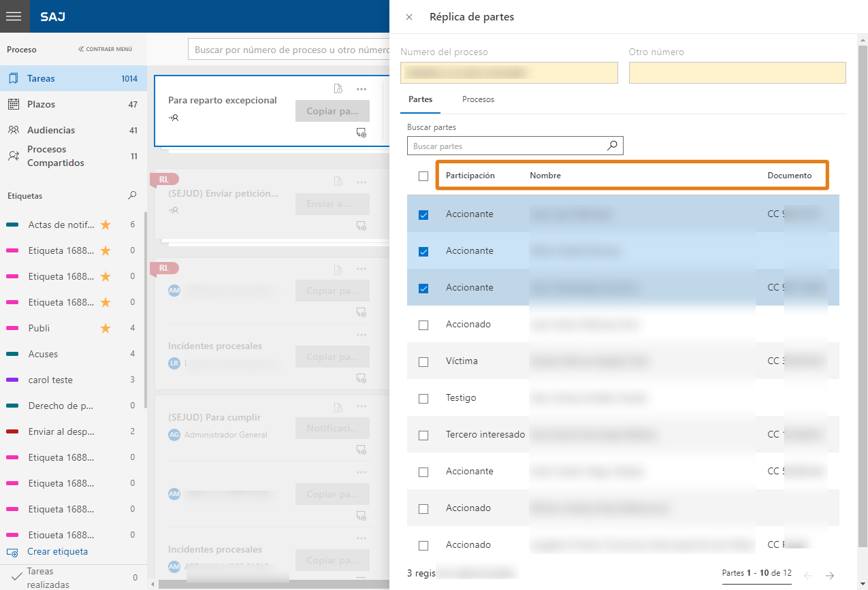The width and height of the screenshot is (868, 590).
Task: Check the Tercero interesado row checkbox
Action: [x=423, y=435]
